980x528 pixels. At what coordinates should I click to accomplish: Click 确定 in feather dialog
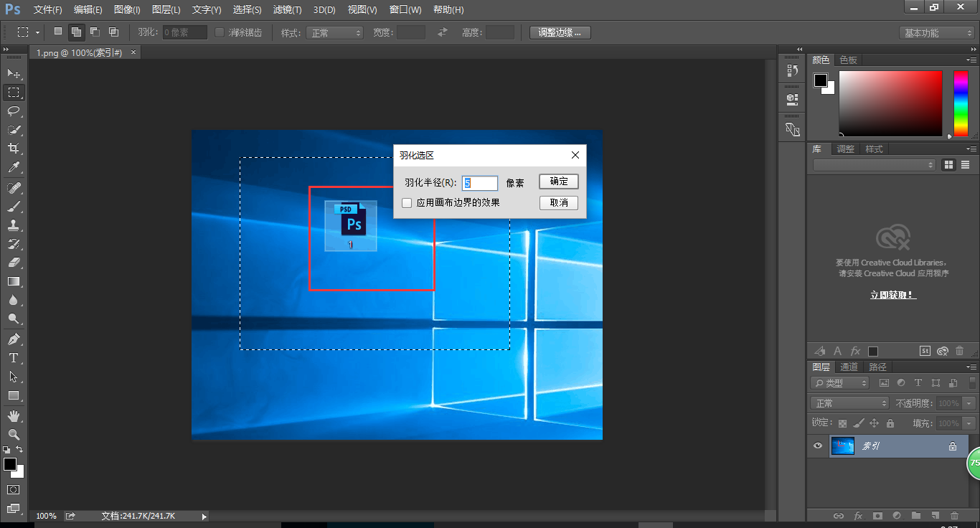tap(559, 181)
